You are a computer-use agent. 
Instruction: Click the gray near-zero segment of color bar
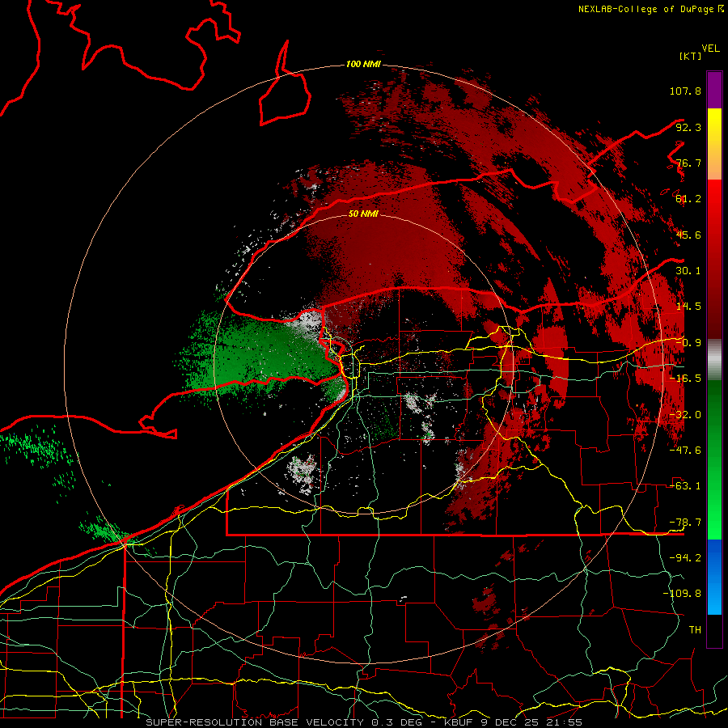coord(714,359)
